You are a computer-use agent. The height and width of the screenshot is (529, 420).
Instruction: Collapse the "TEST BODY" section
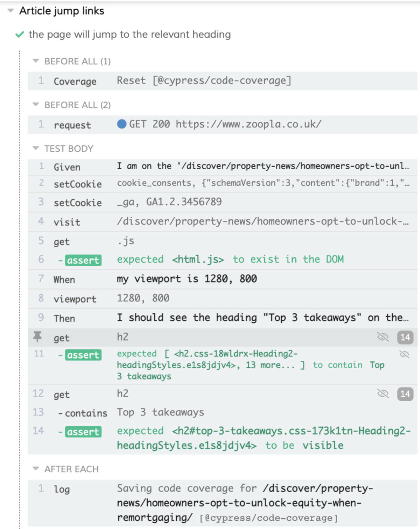[36, 148]
